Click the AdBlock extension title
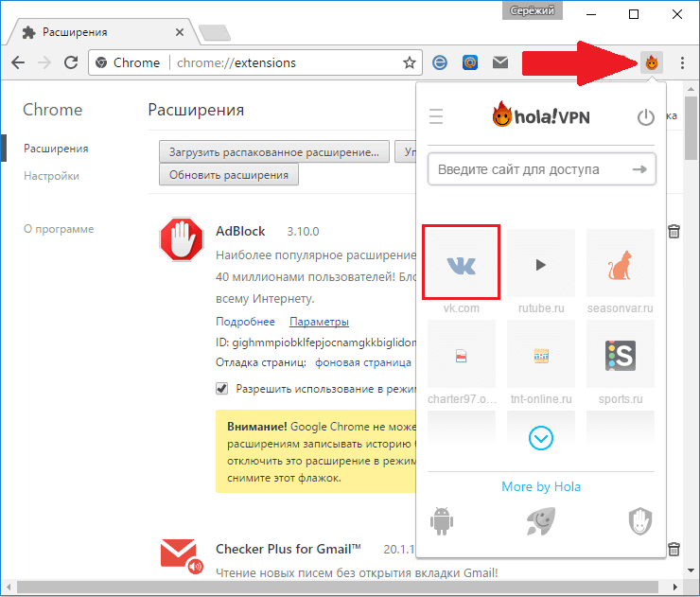The image size is (700, 597). pos(240,231)
